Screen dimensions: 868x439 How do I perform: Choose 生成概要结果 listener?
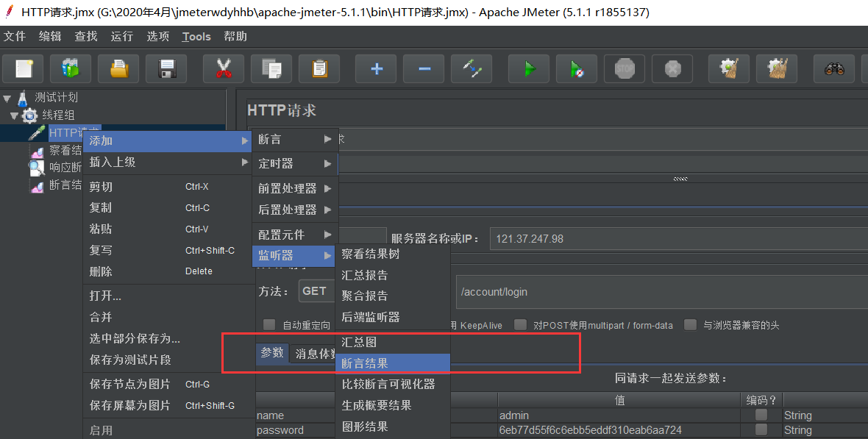point(393,405)
